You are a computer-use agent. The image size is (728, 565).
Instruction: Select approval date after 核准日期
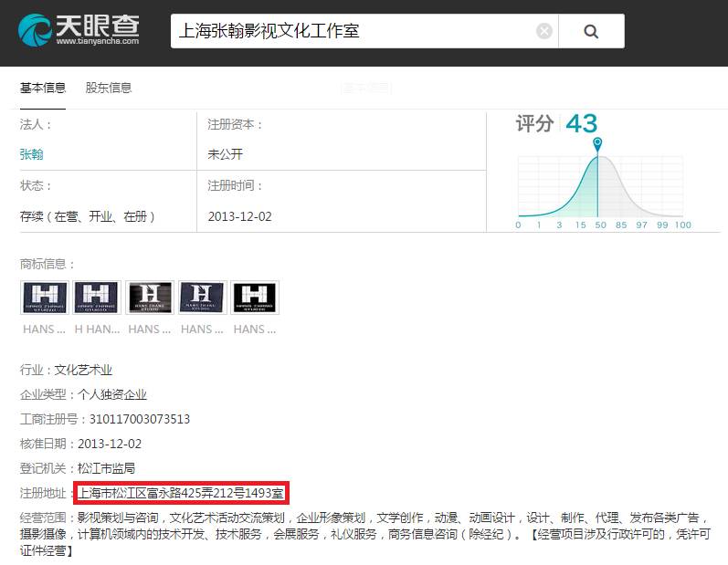[x=110, y=444]
